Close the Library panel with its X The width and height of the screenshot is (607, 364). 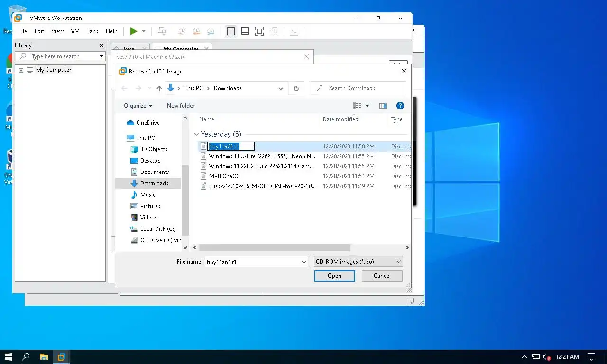[x=101, y=45]
